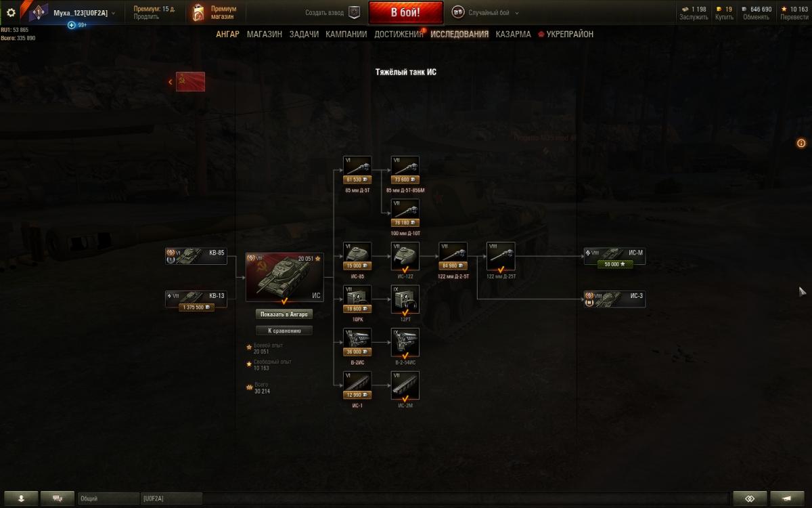Click the Показать в Ангаре button
Viewport: 812px width, 508px height.
284,314
